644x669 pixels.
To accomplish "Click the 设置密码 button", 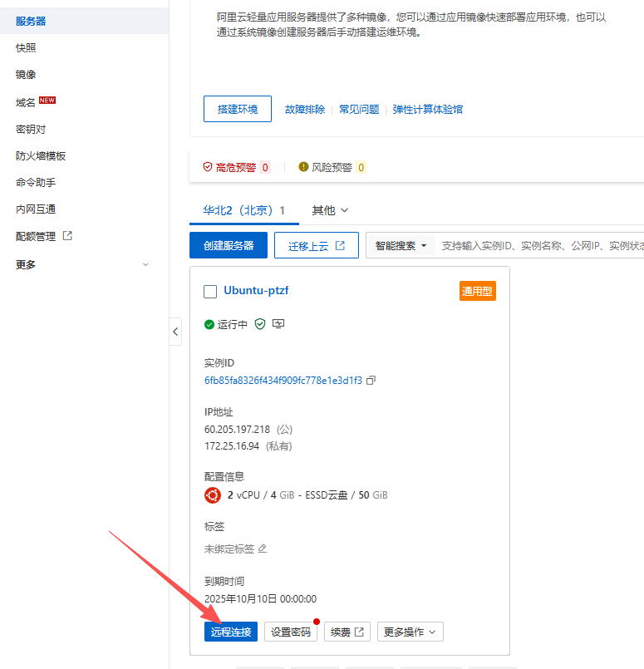I will click(x=291, y=632).
